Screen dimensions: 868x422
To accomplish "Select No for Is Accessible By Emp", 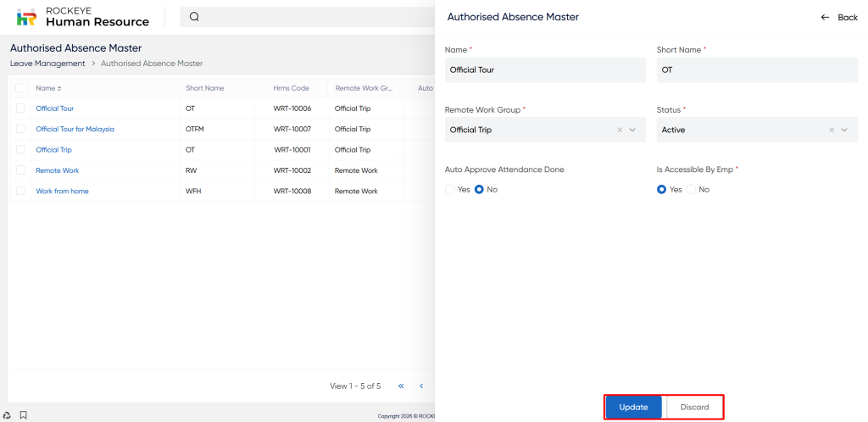I will [691, 190].
